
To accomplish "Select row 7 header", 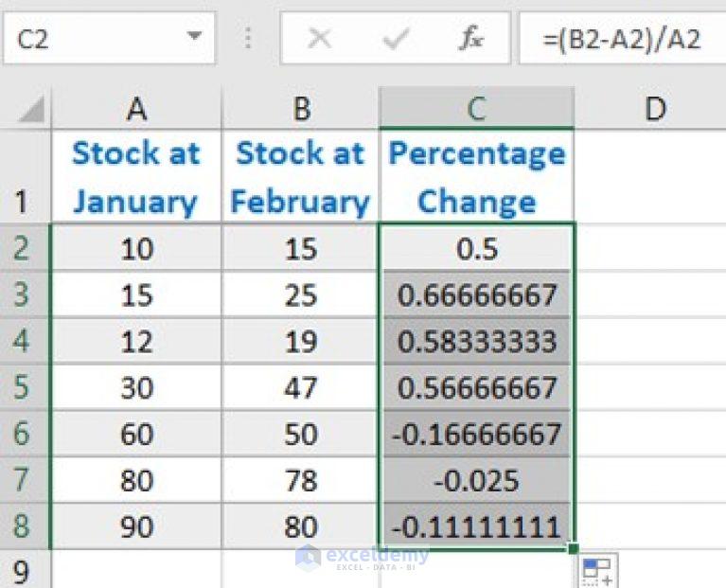I will [26, 480].
